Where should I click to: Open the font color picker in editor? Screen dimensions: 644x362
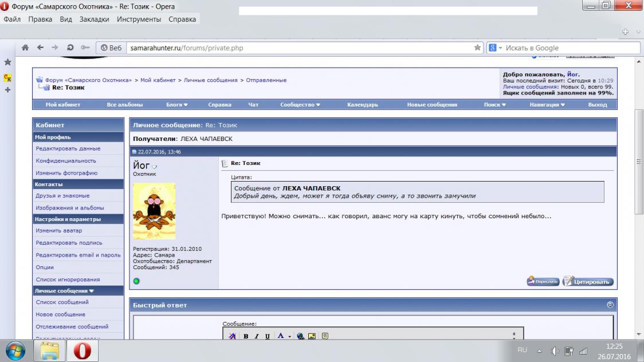(289, 336)
